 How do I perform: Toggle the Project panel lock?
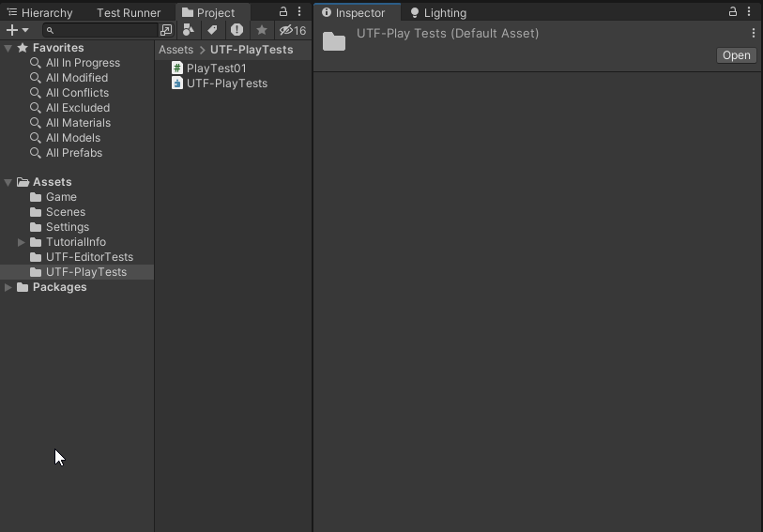(282, 11)
